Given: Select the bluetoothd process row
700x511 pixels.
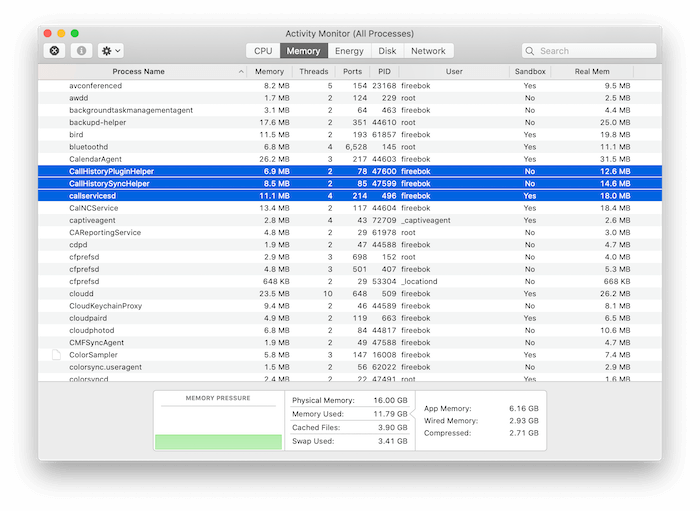Looking at the screenshot, I should [350, 147].
